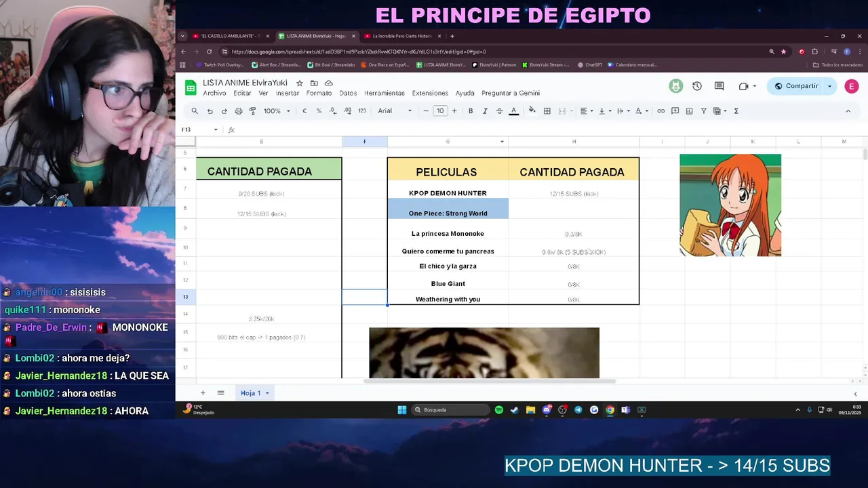Open the One Piece en Español bookmark

384,65
